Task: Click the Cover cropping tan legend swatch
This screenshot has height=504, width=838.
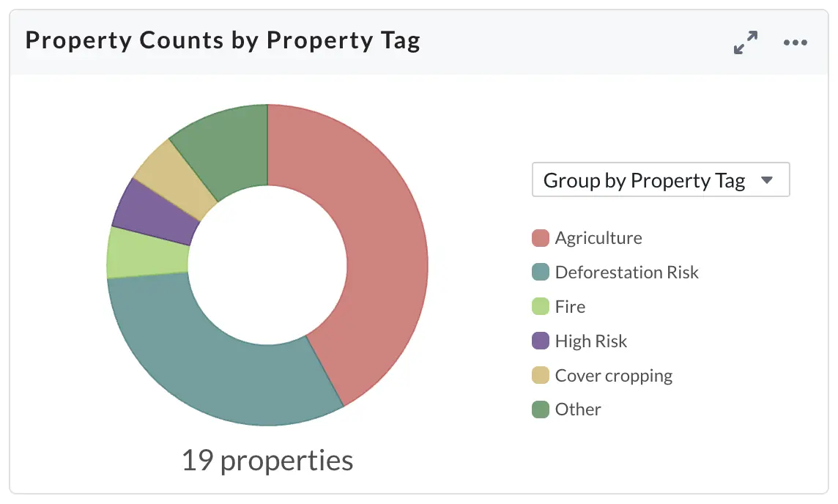Action: pos(541,375)
